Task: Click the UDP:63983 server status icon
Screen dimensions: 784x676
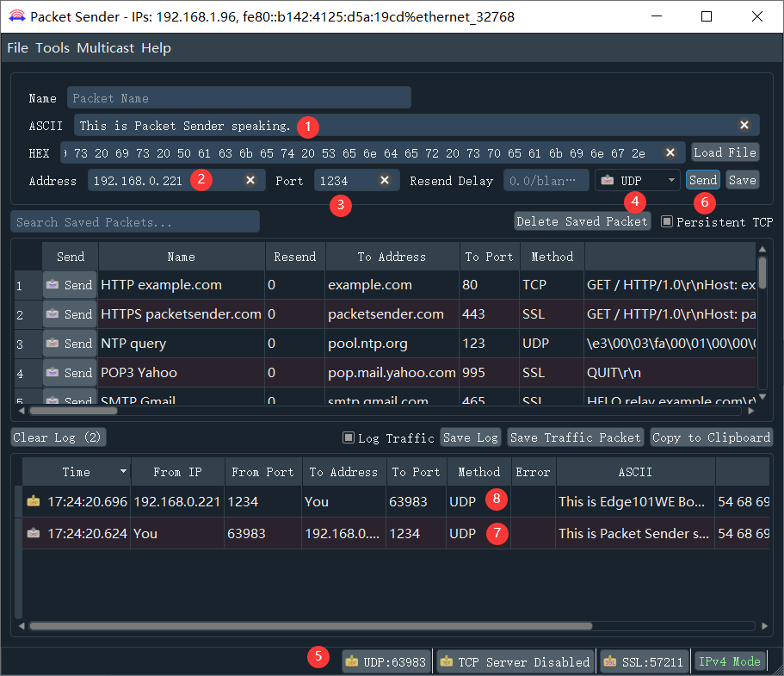Action: click(351, 661)
